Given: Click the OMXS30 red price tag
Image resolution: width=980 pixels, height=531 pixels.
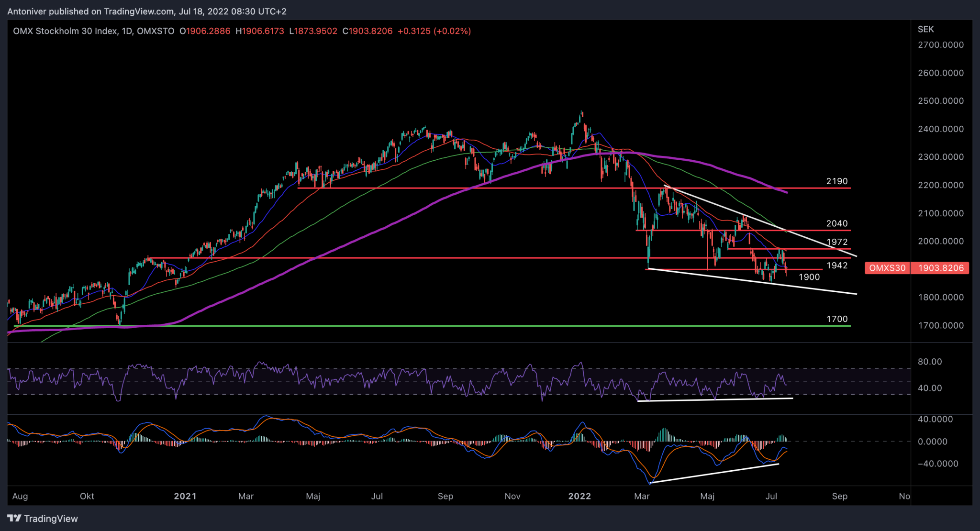Looking at the screenshot, I should pos(887,268).
